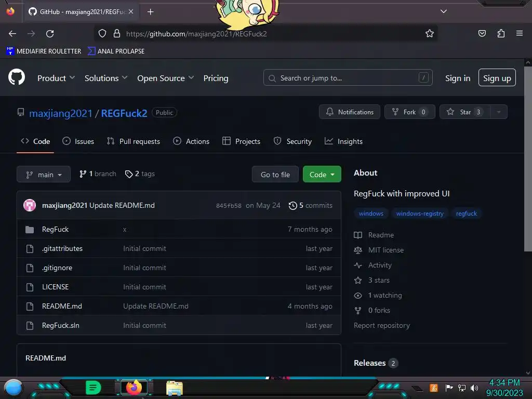Click the Notifications bell button
The height and width of the screenshot is (399, 532).
350,112
